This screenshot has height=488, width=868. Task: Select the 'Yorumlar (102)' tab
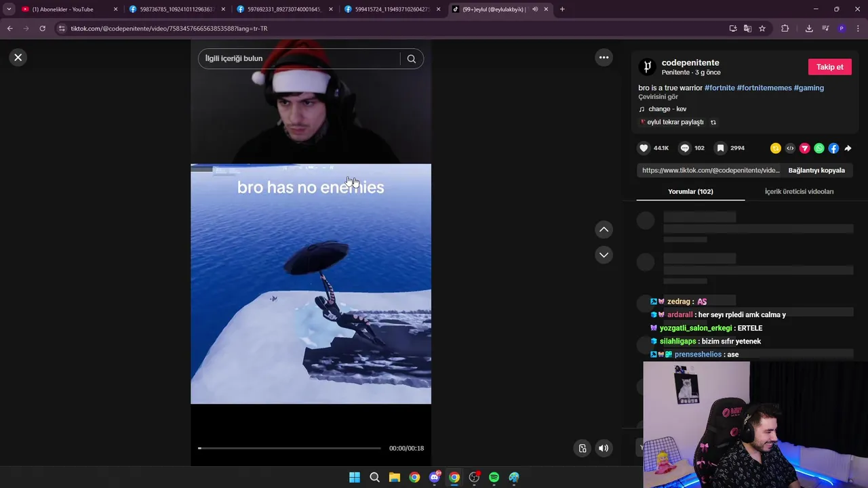(690, 192)
